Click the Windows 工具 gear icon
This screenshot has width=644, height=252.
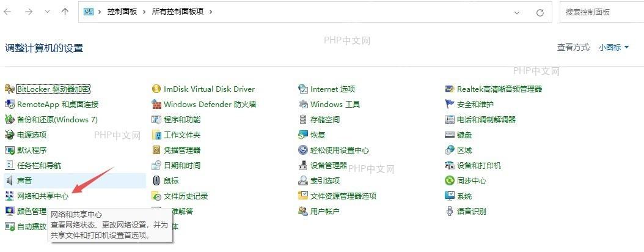click(303, 104)
